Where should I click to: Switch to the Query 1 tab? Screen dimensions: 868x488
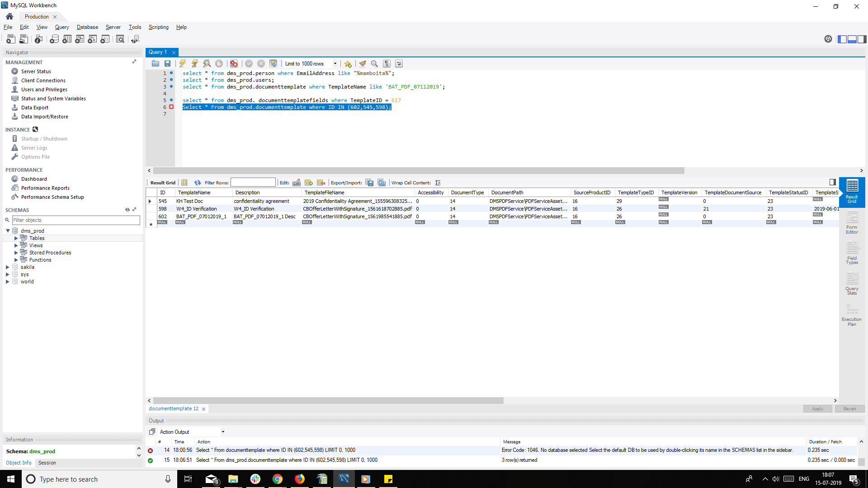pos(158,52)
